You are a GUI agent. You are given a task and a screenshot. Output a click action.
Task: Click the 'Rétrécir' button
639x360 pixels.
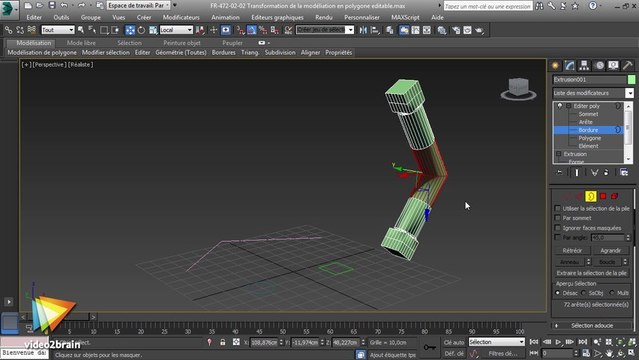[x=572, y=251]
